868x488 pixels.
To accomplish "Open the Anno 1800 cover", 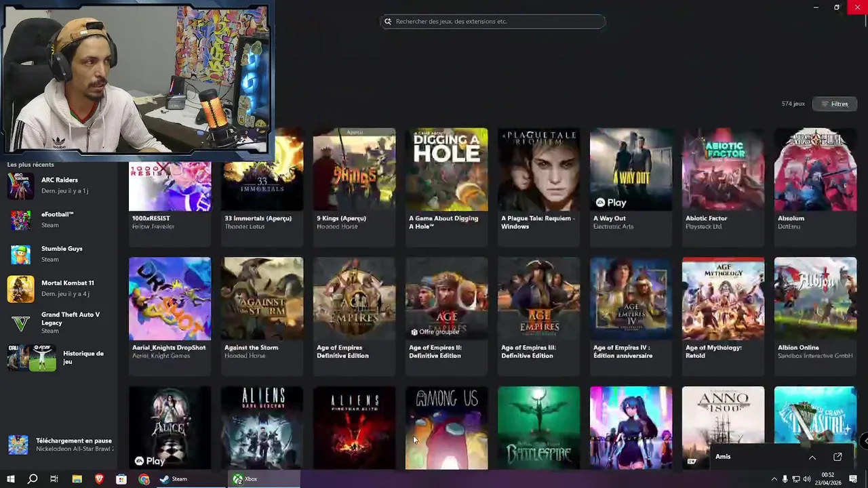I will [x=723, y=420].
